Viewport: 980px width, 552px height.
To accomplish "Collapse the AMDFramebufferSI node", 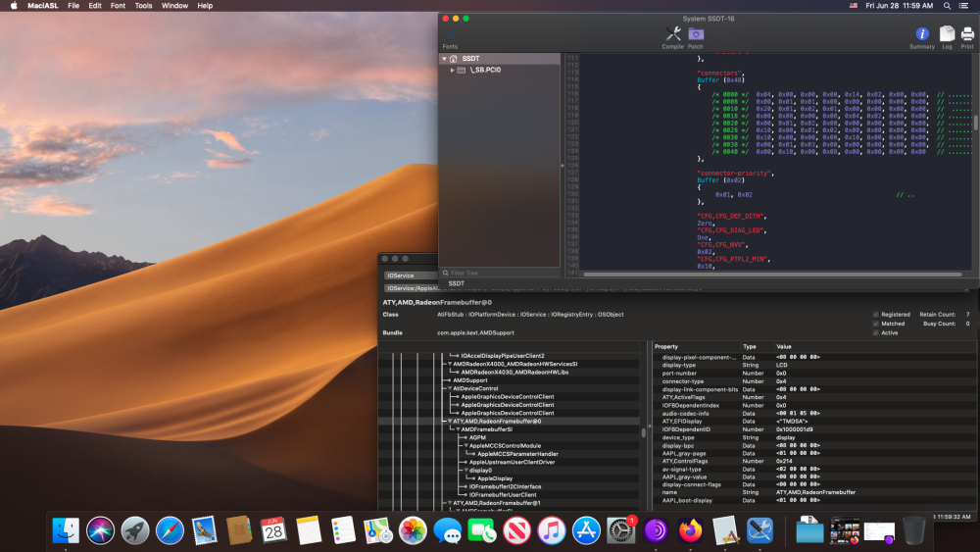I will pos(458,429).
